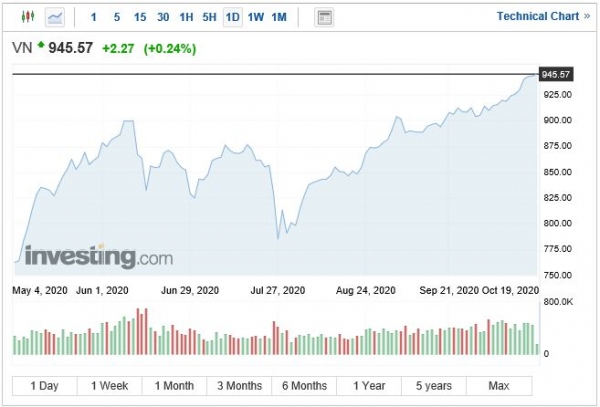Select the 15-minute interval

coord(140,17)
